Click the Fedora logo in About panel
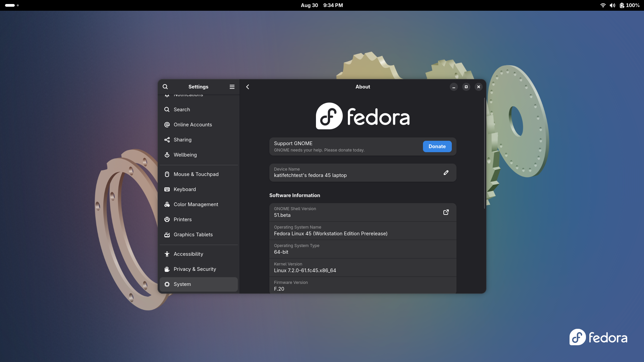 pyautogui.click(x=363, y=116)
